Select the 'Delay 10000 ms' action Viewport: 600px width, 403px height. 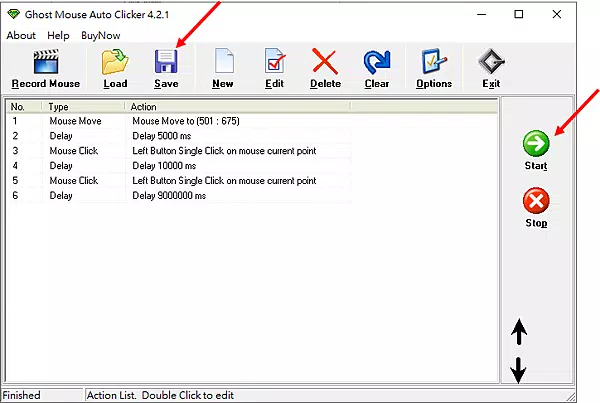pos(164,166)
